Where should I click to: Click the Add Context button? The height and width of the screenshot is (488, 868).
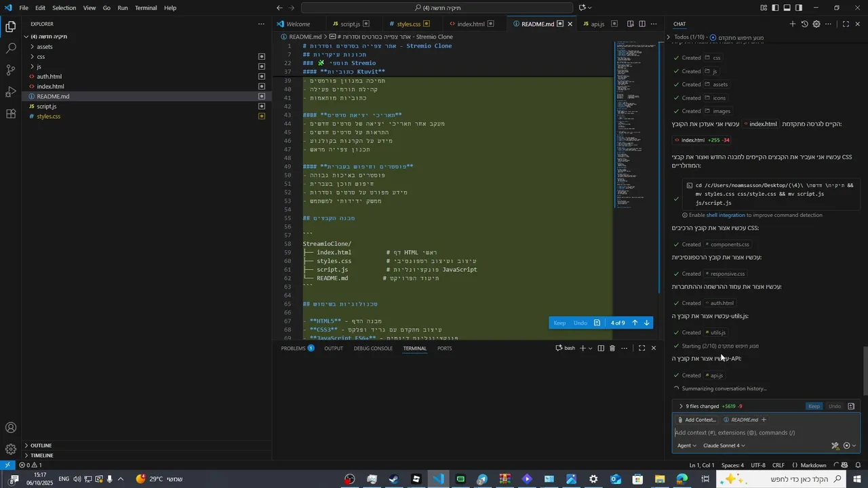point(696,420)
